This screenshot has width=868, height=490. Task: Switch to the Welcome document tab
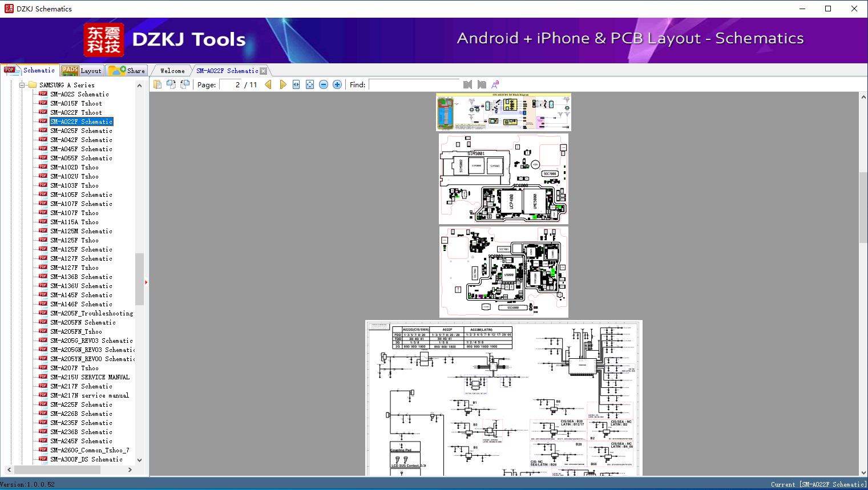pos(172,71)
